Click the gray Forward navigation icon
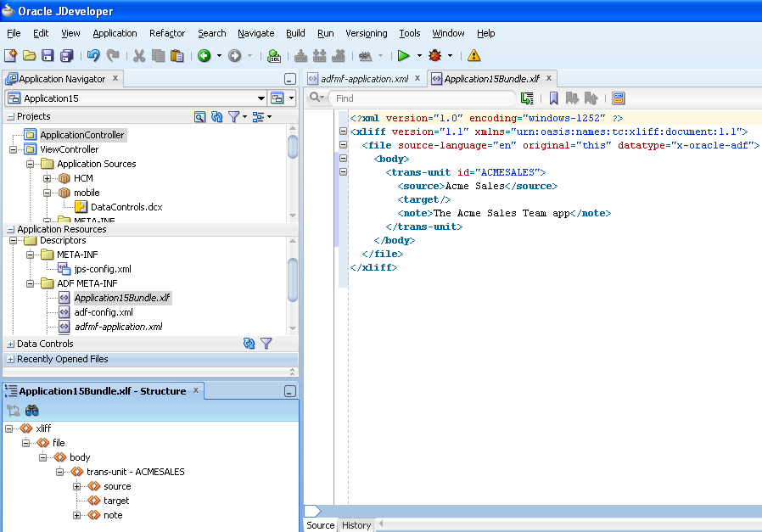This screenshot has width=762, height=532. click(235, 56)
